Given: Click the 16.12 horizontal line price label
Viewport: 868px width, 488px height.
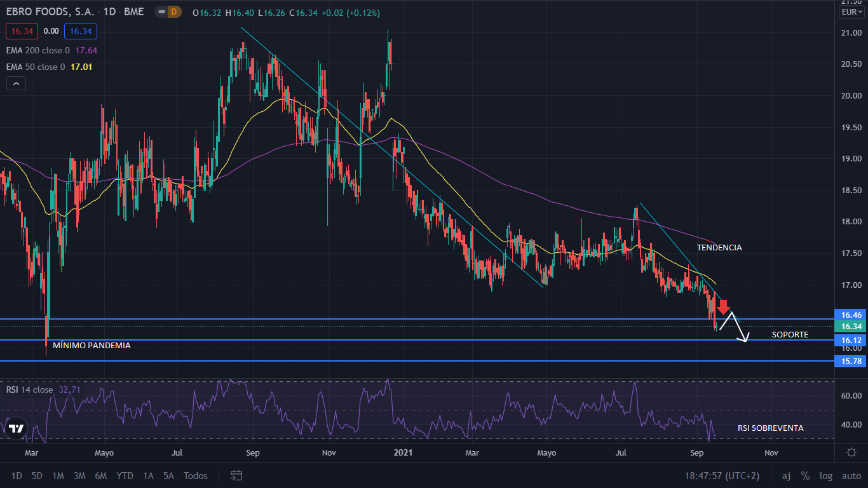Looking at the screenshot, I should tap(851, 340).
